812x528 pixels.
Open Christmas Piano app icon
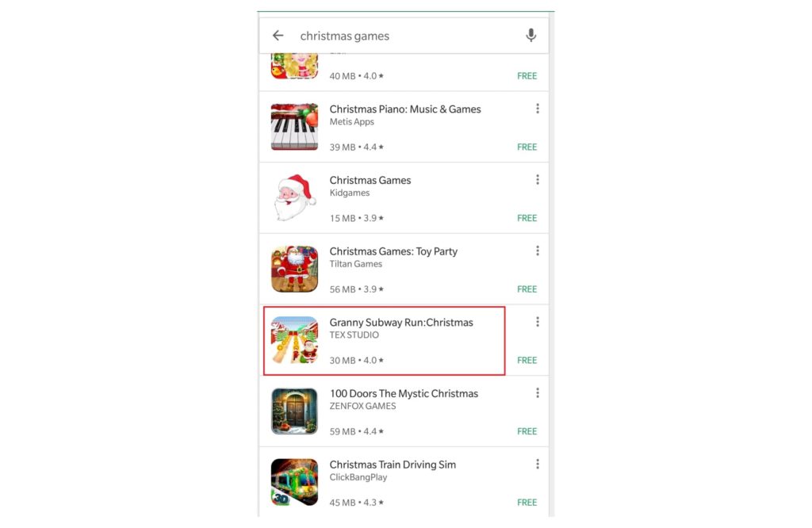tap(294, 127)
